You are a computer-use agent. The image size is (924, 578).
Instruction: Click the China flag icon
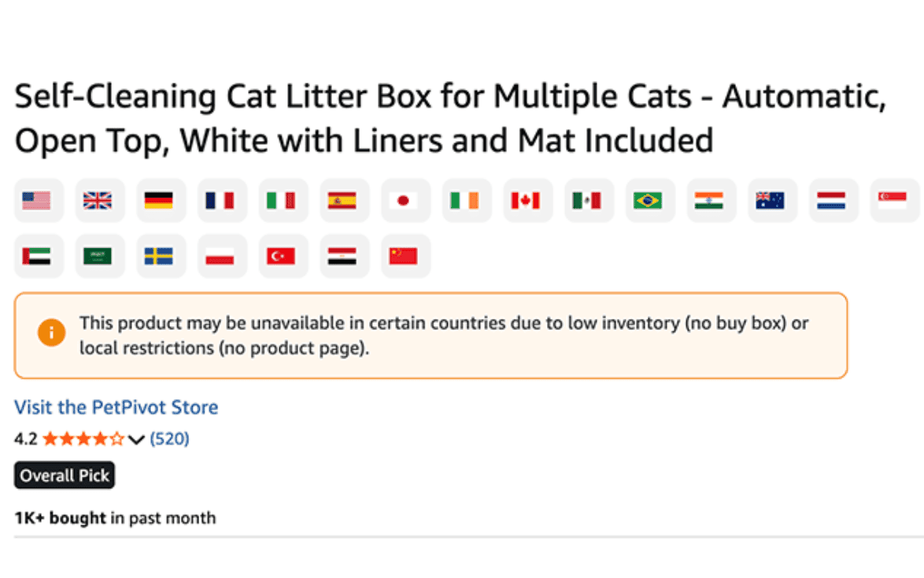(404, 256)
